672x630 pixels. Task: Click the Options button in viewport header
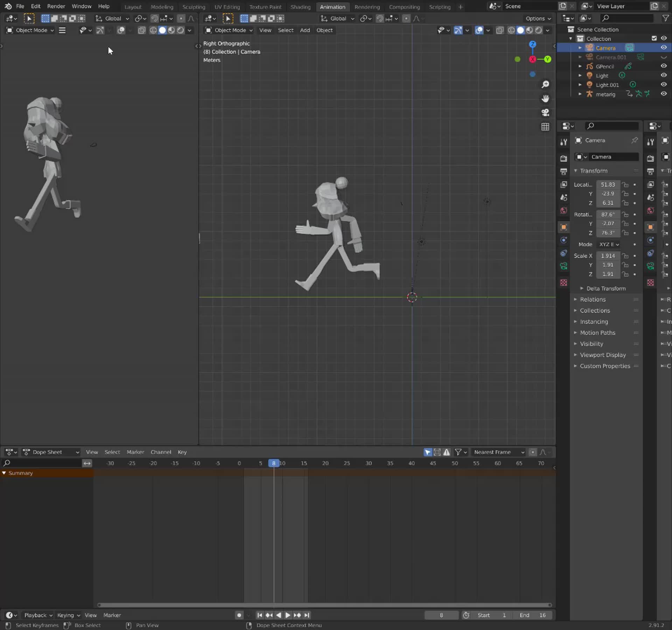pyautogui.click(x=537, y=19)
